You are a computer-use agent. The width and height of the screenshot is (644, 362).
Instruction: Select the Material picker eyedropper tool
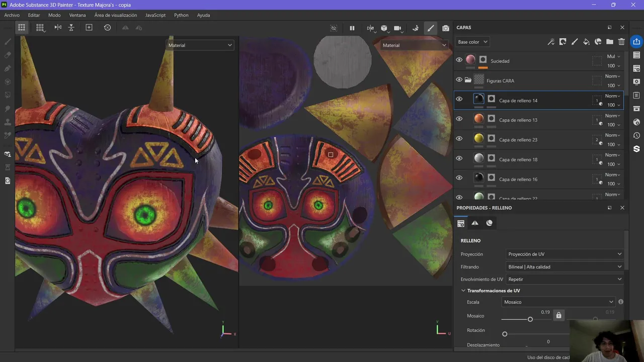(x=8, y=135)
